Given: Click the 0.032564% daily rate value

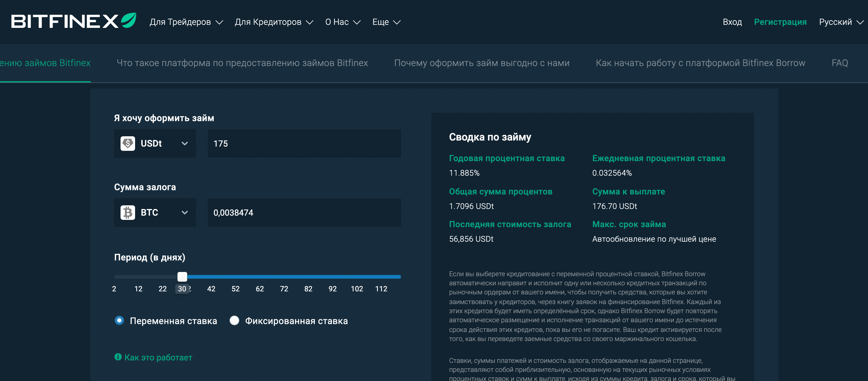Looking at the screenshot, I should tap(612, 173).
